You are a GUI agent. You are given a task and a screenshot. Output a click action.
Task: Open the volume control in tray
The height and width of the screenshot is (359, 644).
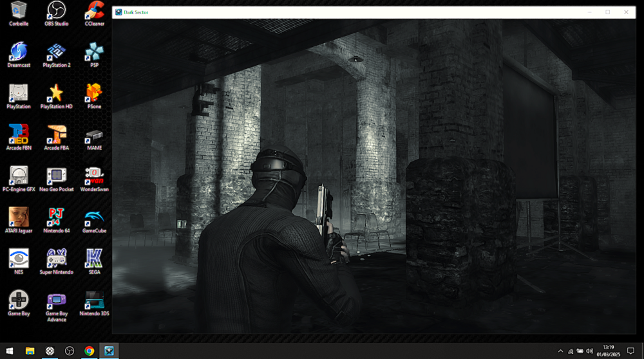590,351
